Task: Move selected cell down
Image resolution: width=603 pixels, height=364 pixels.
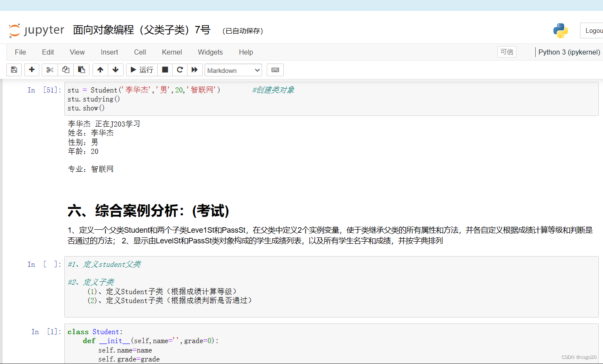Action: tap(115, 70)
